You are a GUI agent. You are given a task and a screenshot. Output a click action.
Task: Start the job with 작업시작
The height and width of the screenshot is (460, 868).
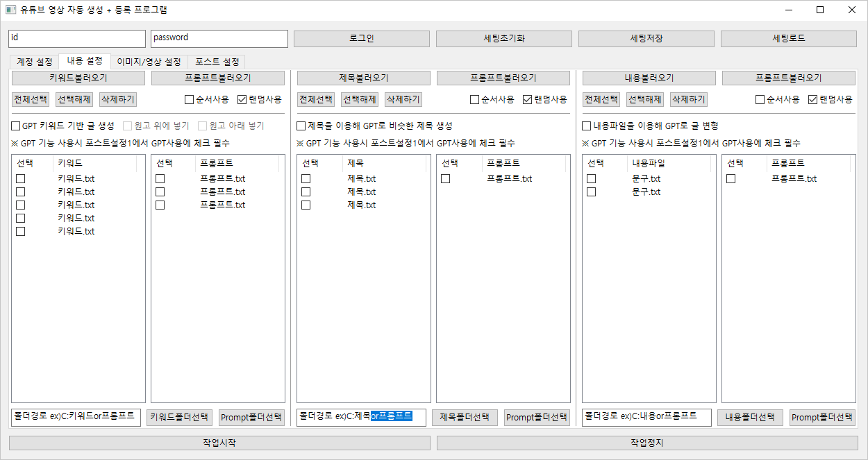pyautogui.click(x=219, y=443)
